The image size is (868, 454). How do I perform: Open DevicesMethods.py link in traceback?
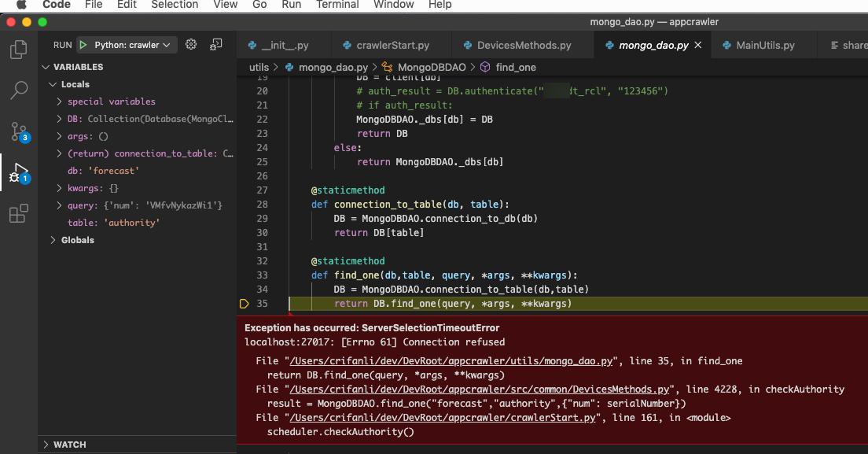tap(480, 389)
